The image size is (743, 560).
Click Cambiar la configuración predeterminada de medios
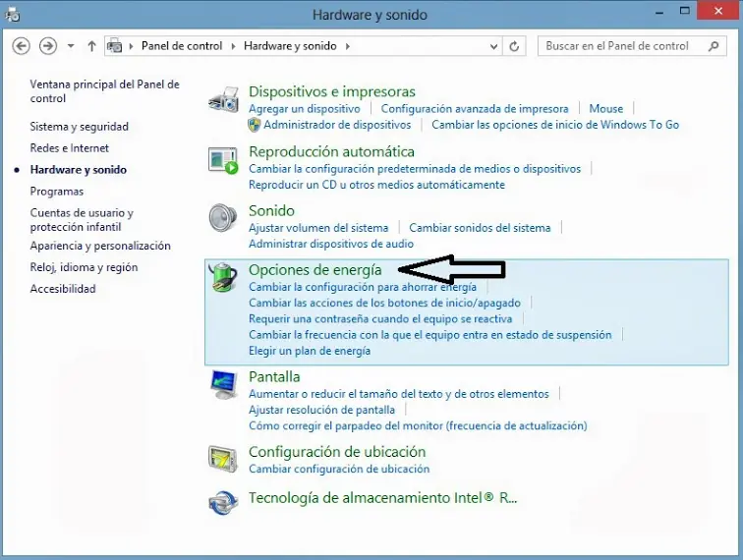click(x=414, y=169)
